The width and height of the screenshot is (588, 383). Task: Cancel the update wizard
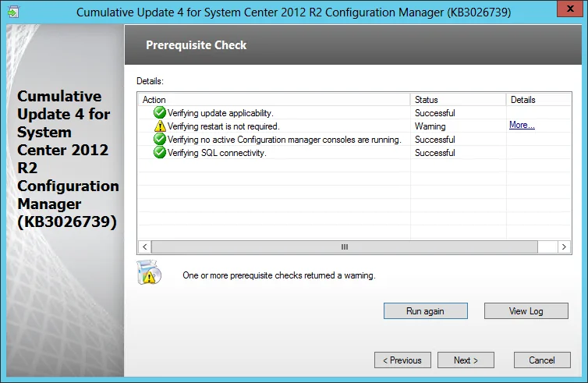[542, 360]
